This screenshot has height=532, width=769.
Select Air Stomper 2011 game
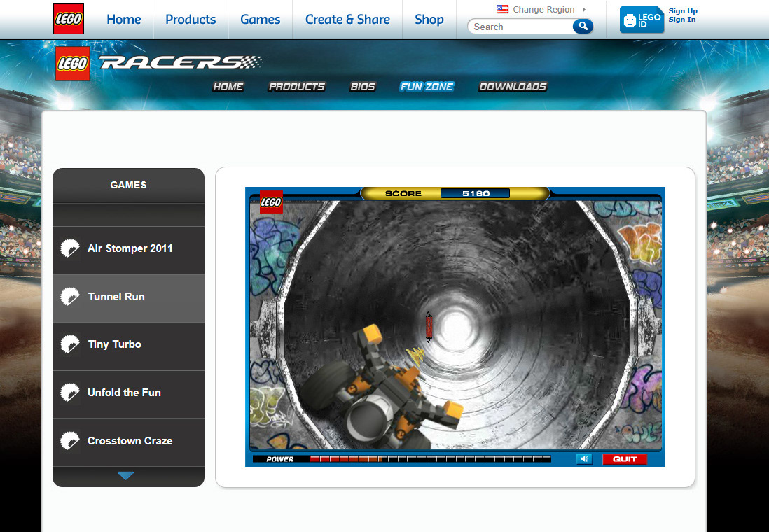coord(128,248)
